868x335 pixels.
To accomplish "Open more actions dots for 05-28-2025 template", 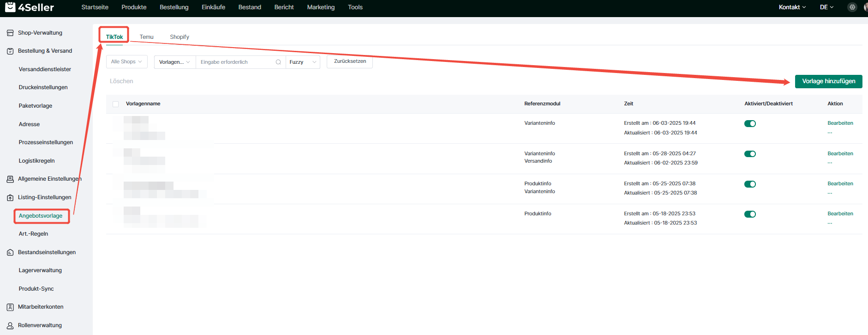I will click(x=830, y=163).
